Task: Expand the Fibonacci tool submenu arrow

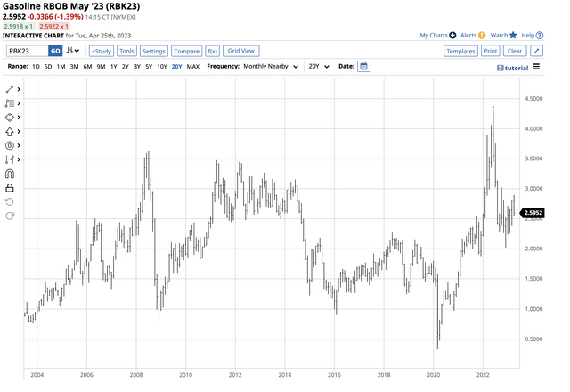Action: click(x=19, y=103)
